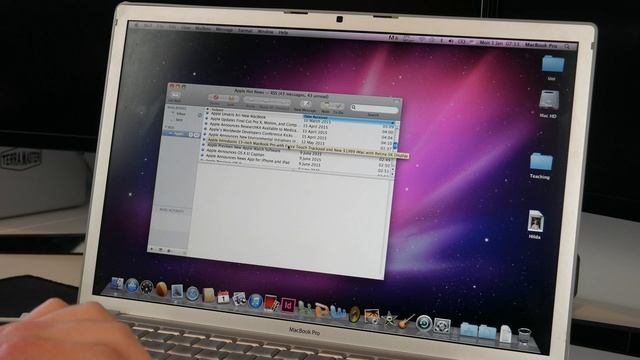Open iCal calendar icon in the Dock
Screen dimensions: 640x360
click(223, 296)
